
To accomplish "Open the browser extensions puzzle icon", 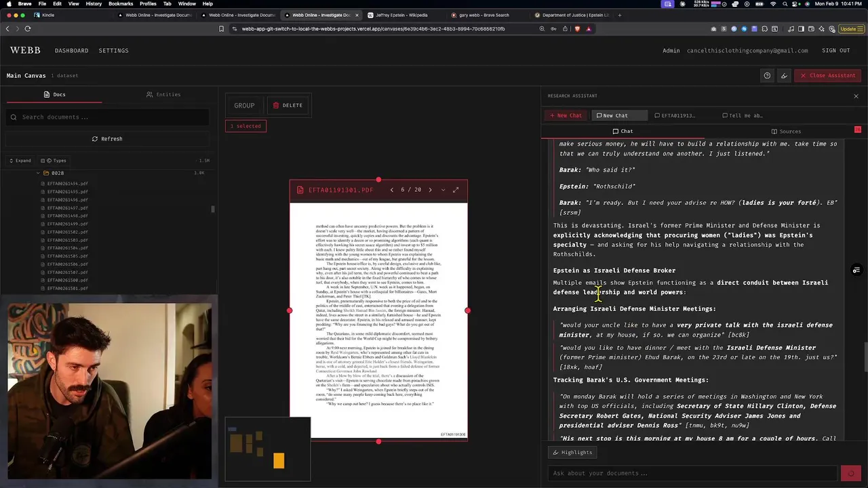I will pos(765,28).
